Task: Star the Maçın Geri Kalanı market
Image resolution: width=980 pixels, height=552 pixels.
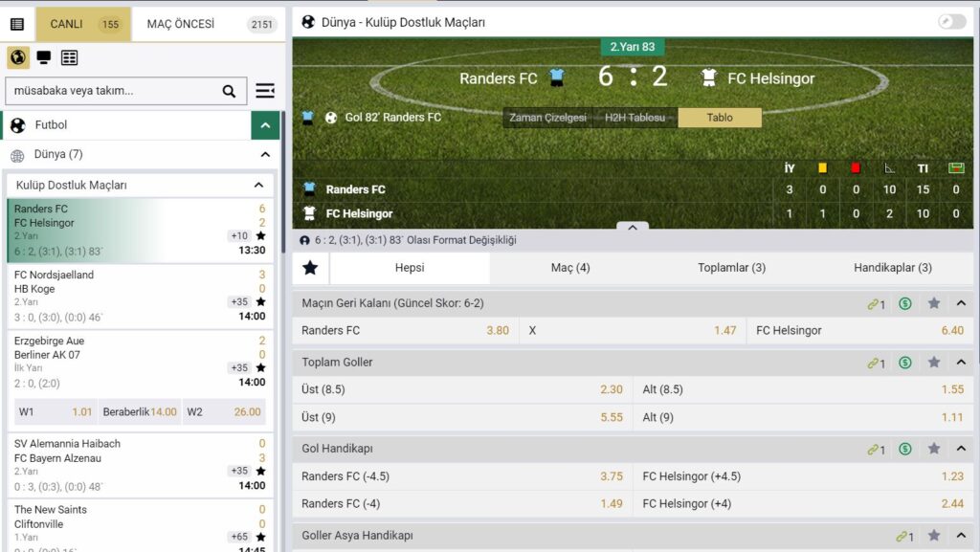Action: tap(934, 303)
